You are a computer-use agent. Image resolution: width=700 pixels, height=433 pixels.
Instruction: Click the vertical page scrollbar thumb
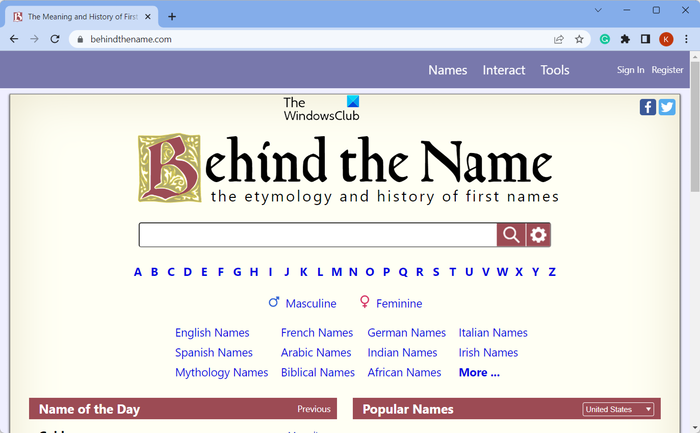[695, 126]
